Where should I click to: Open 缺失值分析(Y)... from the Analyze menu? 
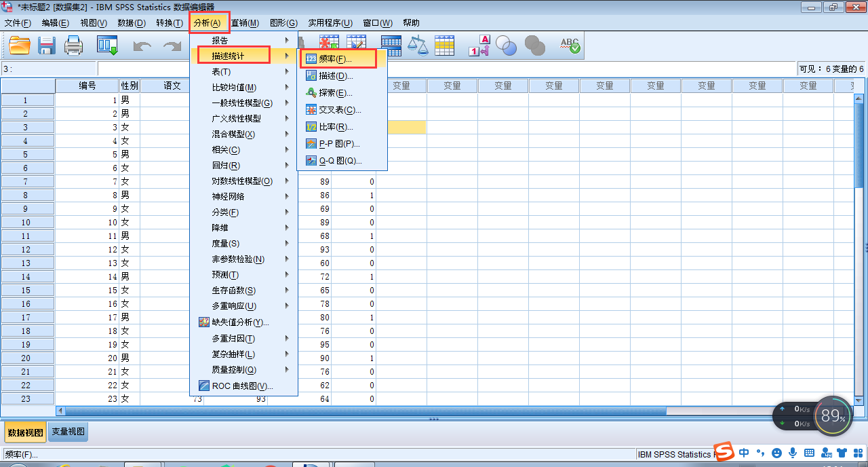(244, 322)
